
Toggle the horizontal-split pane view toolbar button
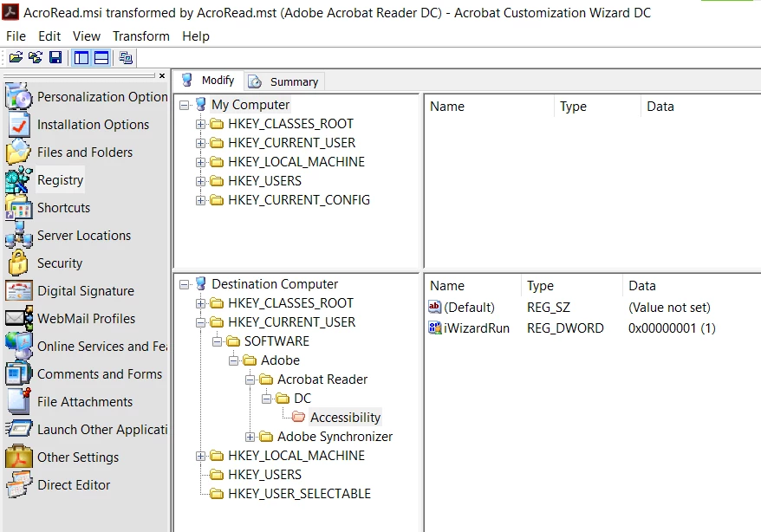coord(101,58)
